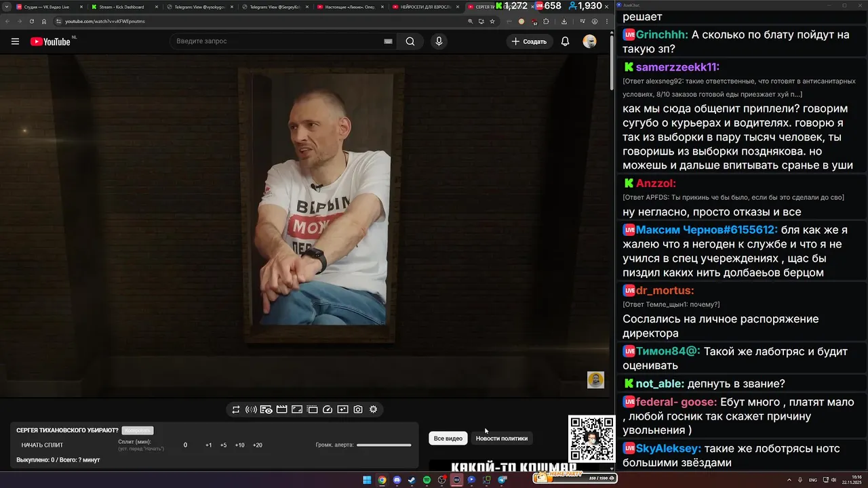Take a screenshot with the camera icon
The height and width of the screenshot is (488, 868).
358,409
